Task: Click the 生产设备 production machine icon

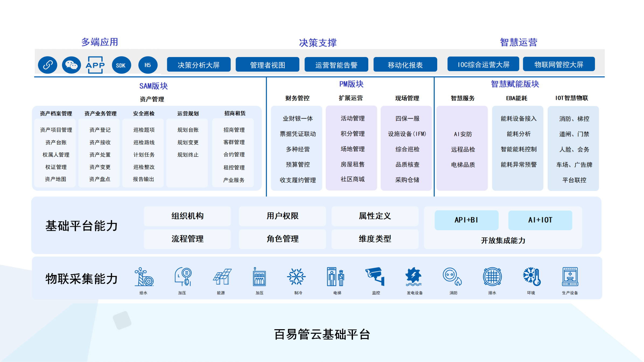Action: (570, 277)
